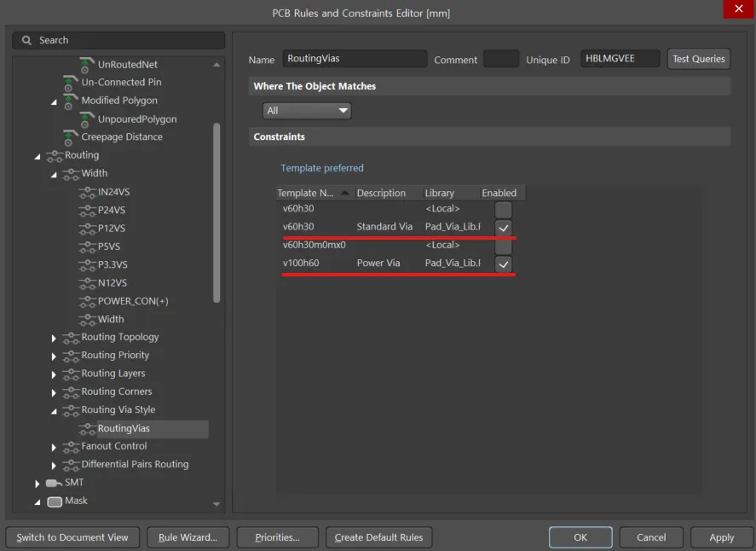756x551 pixels.
Task: Click the Comment input field
Action: tap(501, 58)
